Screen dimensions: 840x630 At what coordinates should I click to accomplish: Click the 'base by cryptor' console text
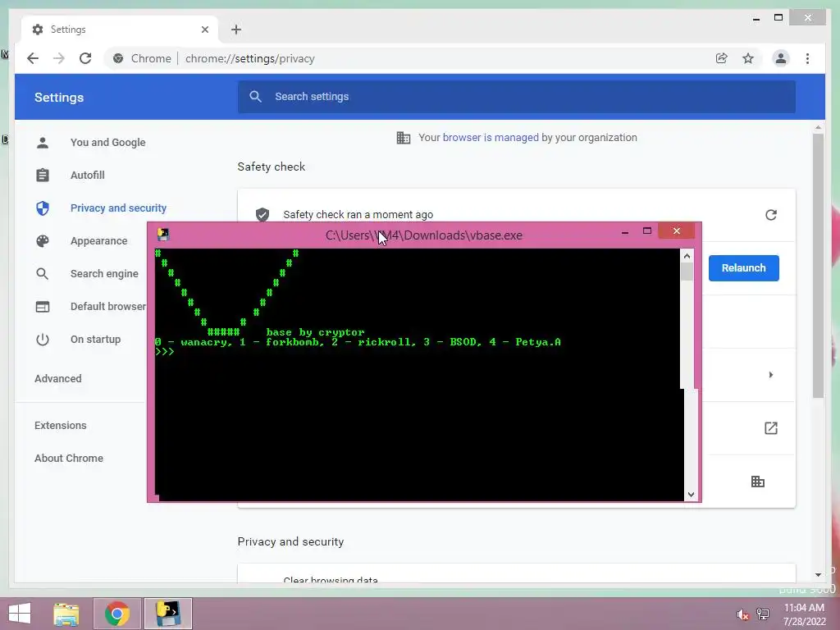click(315, 332)
